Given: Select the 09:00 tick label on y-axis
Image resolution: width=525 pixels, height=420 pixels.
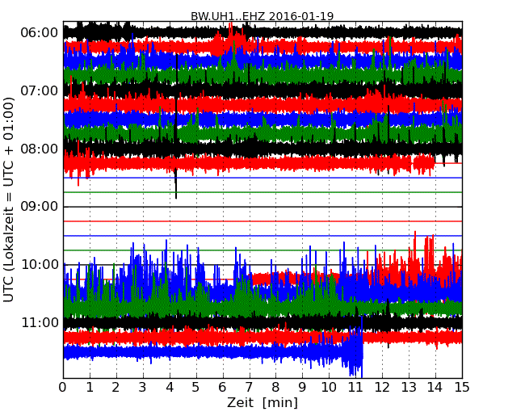Looking at the screenshot, I should [39, 206].
